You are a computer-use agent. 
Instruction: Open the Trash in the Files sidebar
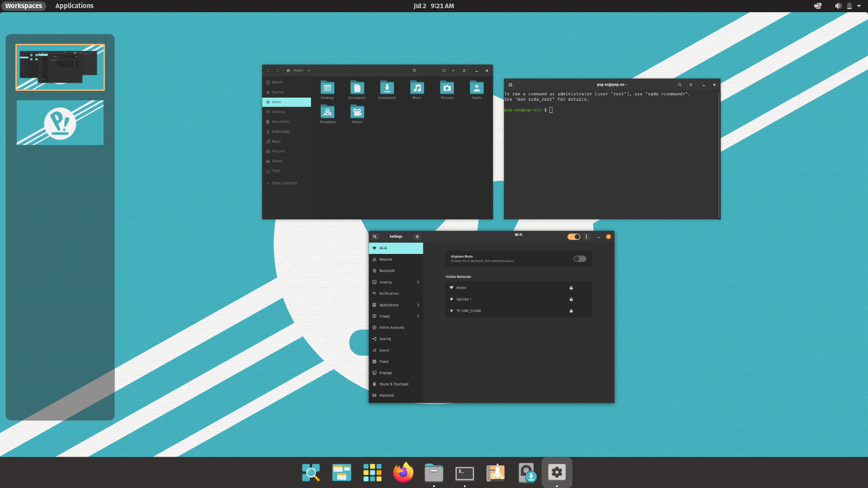[276, 171]
